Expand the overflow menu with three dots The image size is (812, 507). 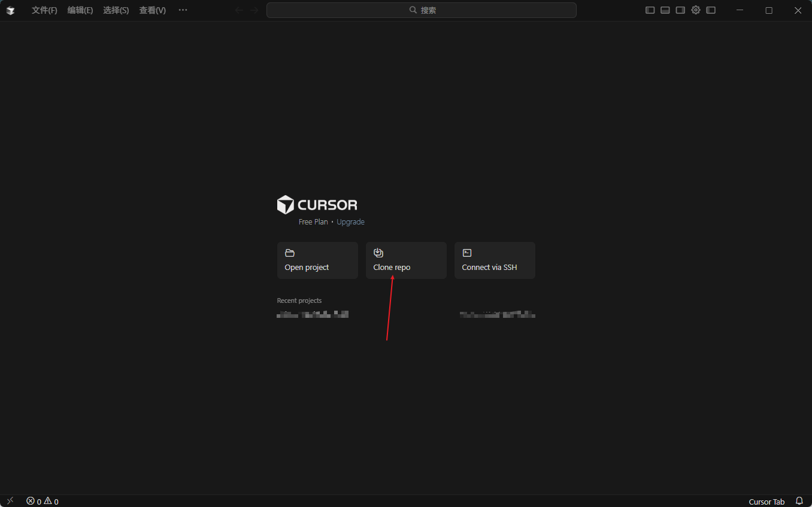pyautogui.click(x=183, y=10)
